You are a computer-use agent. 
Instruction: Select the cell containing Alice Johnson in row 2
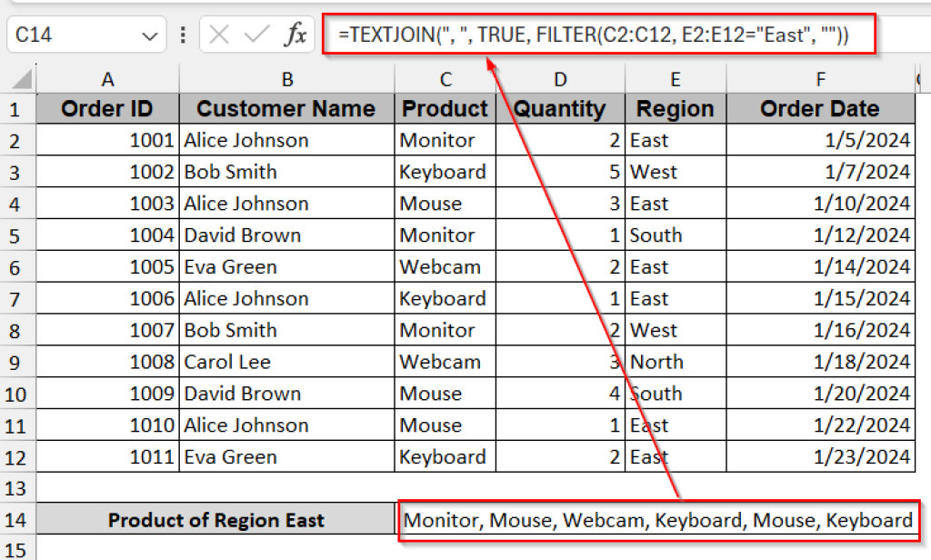(286, 140)
